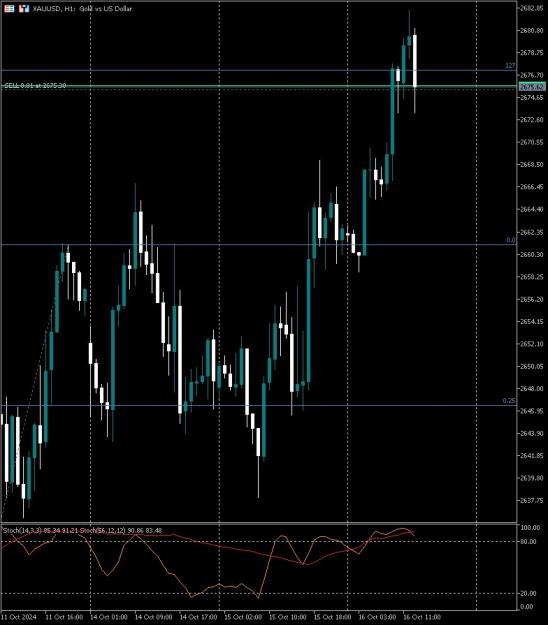Open the Depth of Market grid icon
Screen dimensions: 548x625
(9, 8)
